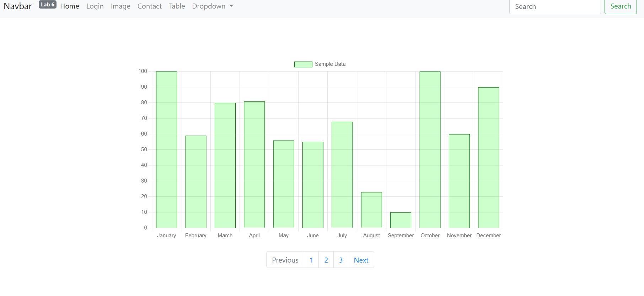Focus the Search input field
644x296 pixels.
tap(555, 6)
